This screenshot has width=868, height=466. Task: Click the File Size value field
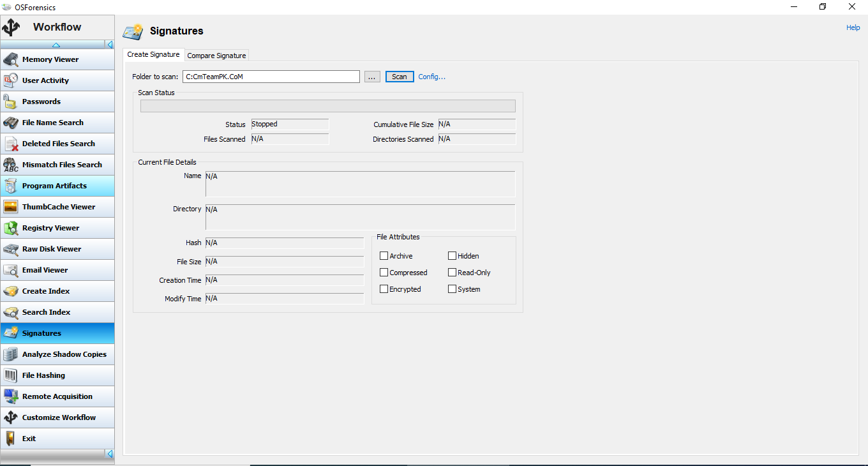click(x=285, y=262)
